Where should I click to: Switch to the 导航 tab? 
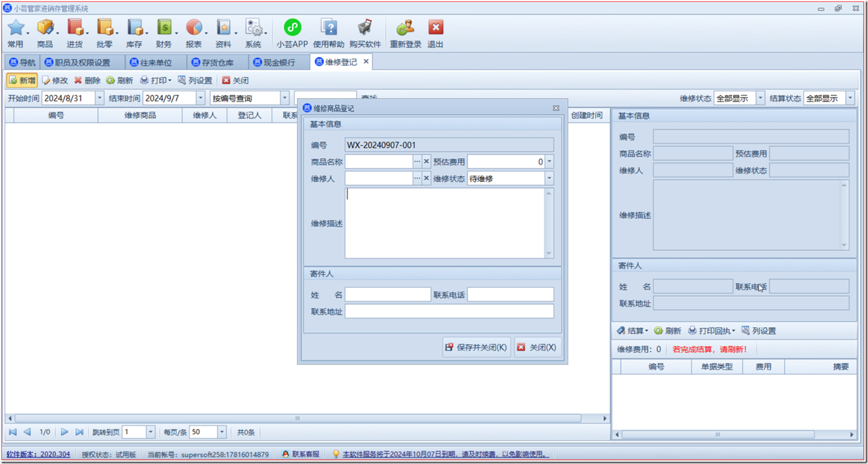[x=22, y=62]
